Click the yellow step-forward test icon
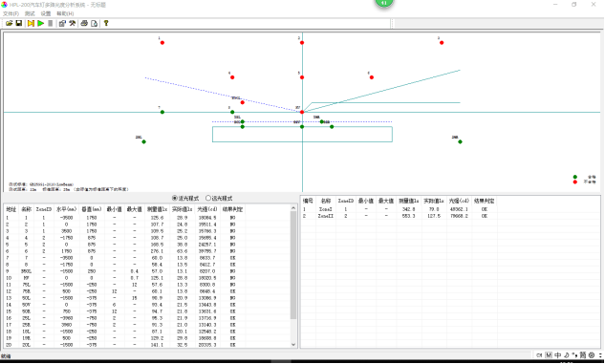The image size is (605, 364). pos(31,24)
